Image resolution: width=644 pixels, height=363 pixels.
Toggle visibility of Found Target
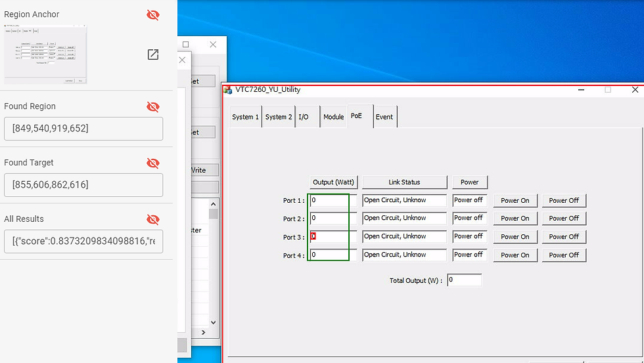152,163
